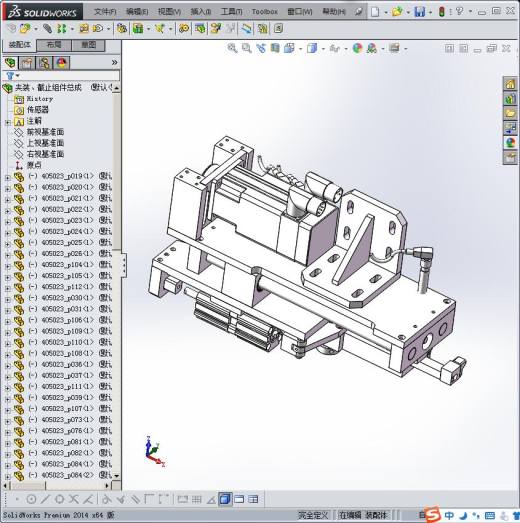Toggle the four-view viewport icon
The height and width of the screenshot is (523, 520).
click(x=253, y=499)
